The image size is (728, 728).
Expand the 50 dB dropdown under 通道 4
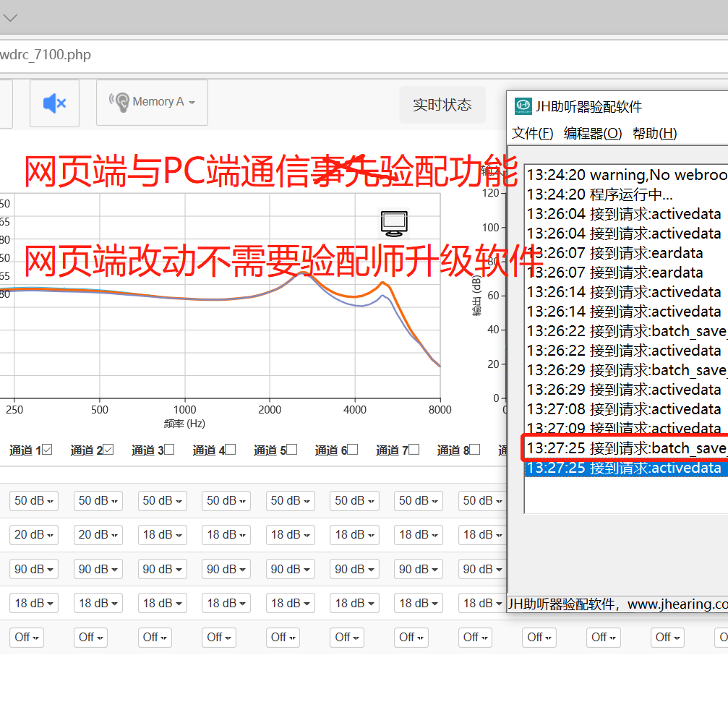(x=226, y=500)
